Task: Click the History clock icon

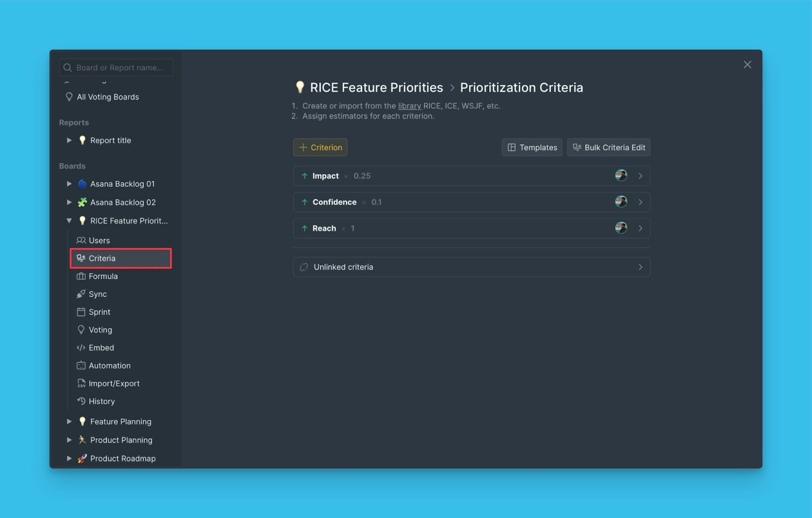Action: (81, 401)
